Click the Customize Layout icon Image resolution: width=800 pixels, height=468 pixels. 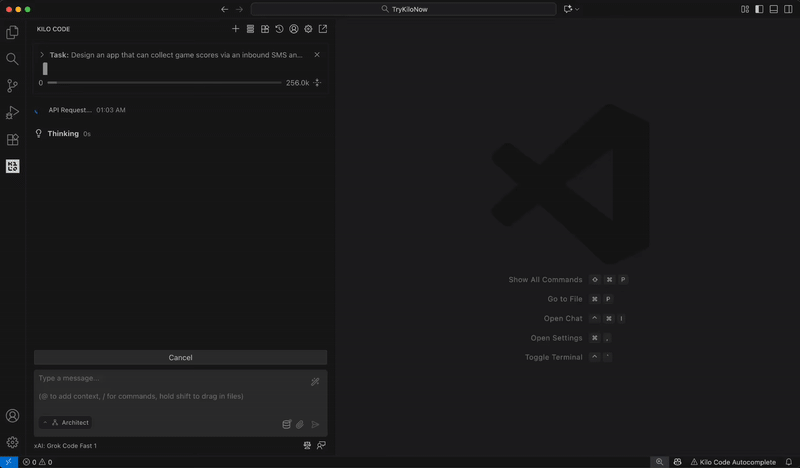[x=745, y=9]
